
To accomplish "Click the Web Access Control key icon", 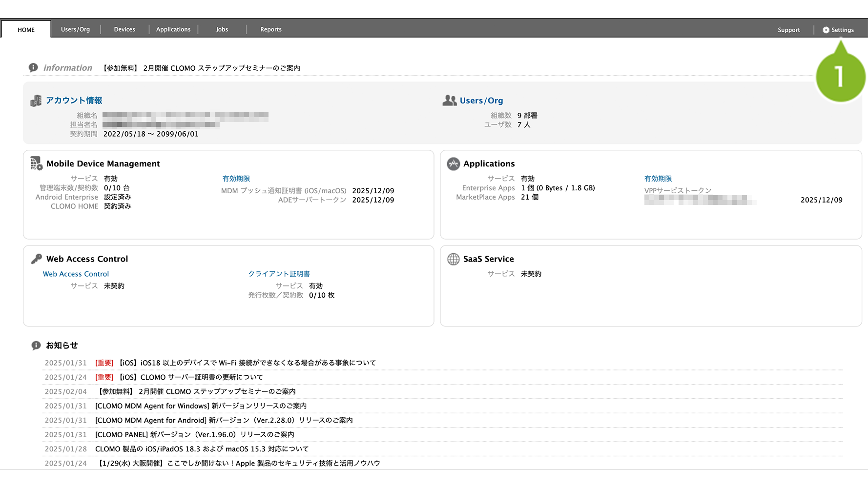I will [x=37, y=259].
